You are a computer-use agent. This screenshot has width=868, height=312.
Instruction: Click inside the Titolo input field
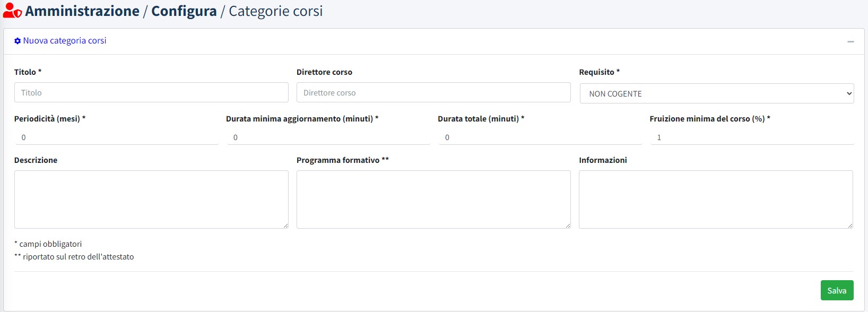151,92
